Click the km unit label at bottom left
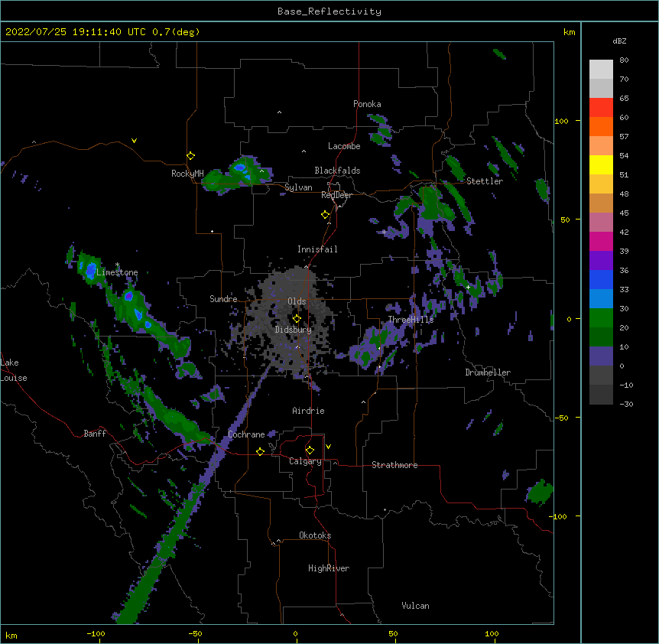The image size is (659, 644). click(x=11, y=636)
